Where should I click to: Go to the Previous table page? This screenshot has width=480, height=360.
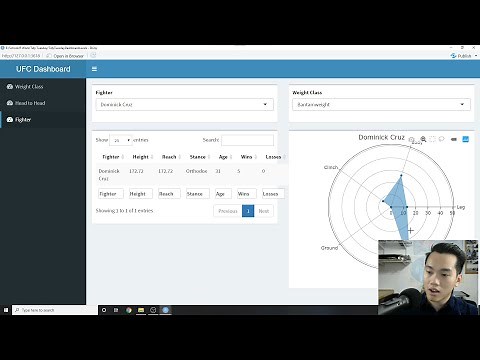tap(228, 211)
